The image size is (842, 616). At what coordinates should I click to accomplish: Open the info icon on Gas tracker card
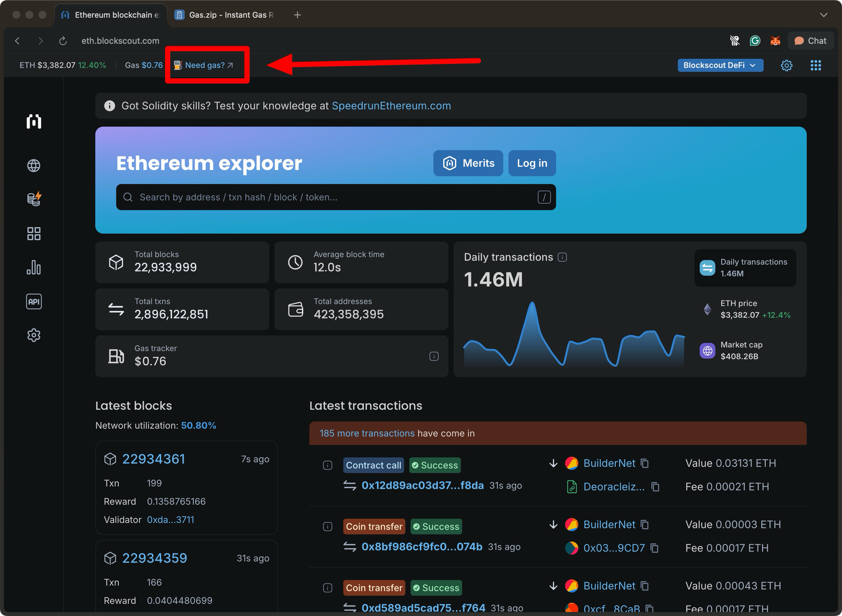coord(434,356)
